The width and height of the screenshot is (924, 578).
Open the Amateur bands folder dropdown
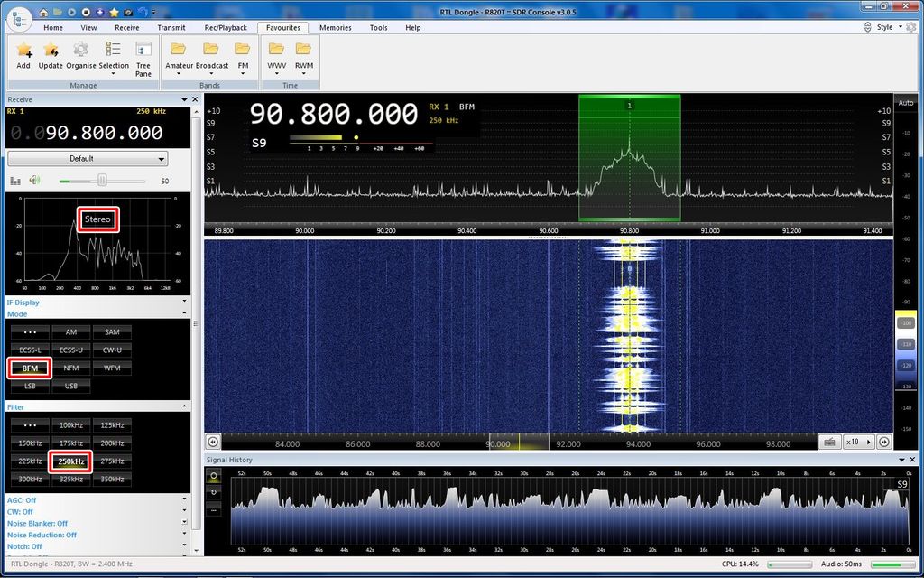coord(180,60)
